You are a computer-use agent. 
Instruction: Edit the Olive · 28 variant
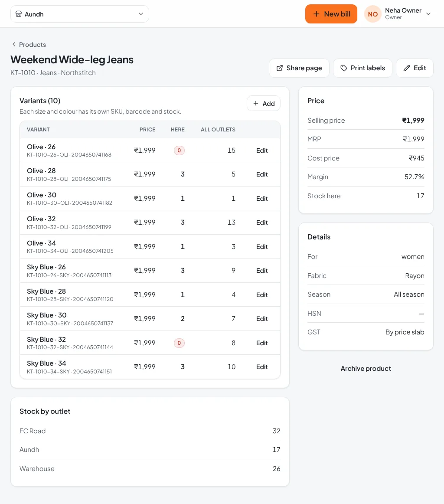coord(262,174)
